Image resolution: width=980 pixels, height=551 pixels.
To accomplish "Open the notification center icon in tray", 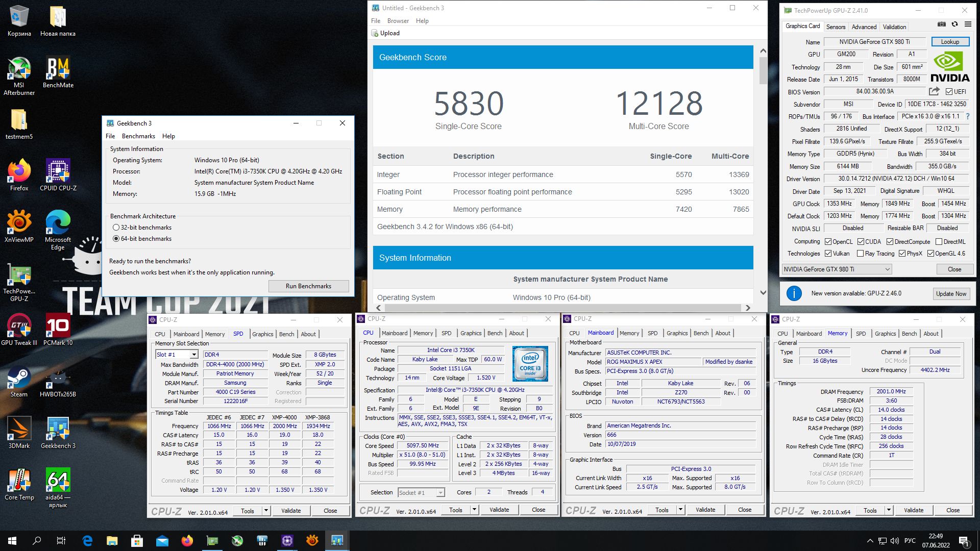I will coord(964,541).
